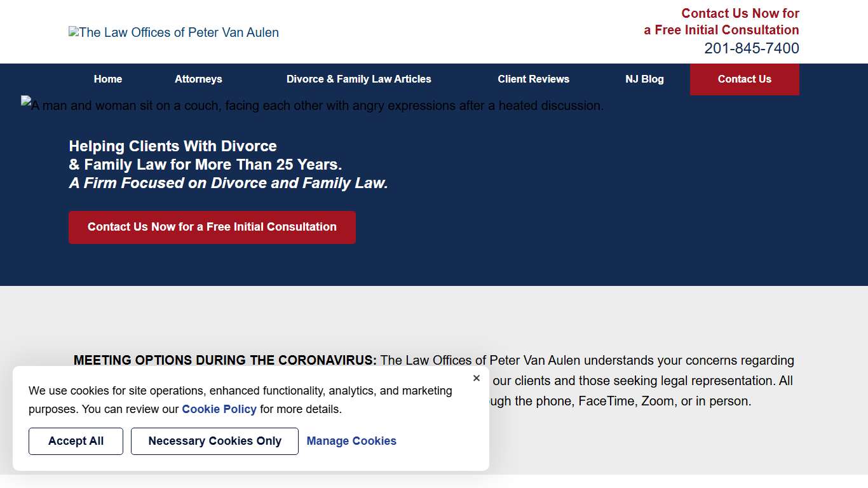Choose Necessary Cookies Only
The width and height of the screenshot is (868, 488).
coord(215,441)
